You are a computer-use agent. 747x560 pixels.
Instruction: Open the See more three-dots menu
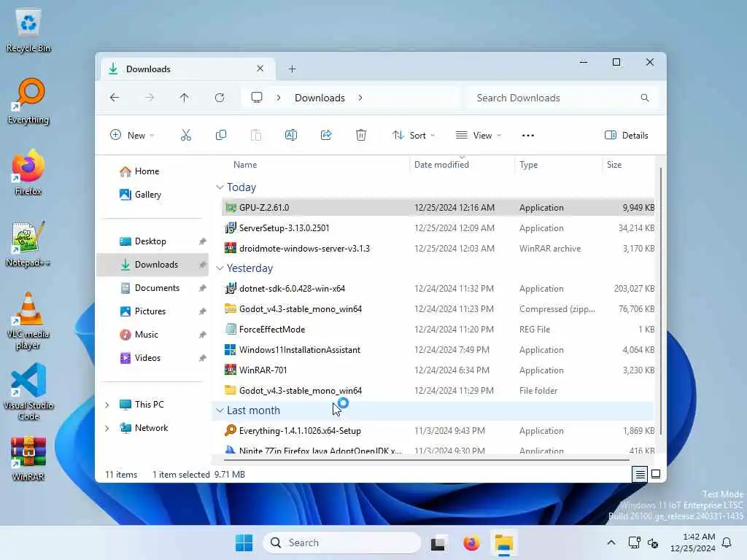click(x=528, y=135)
